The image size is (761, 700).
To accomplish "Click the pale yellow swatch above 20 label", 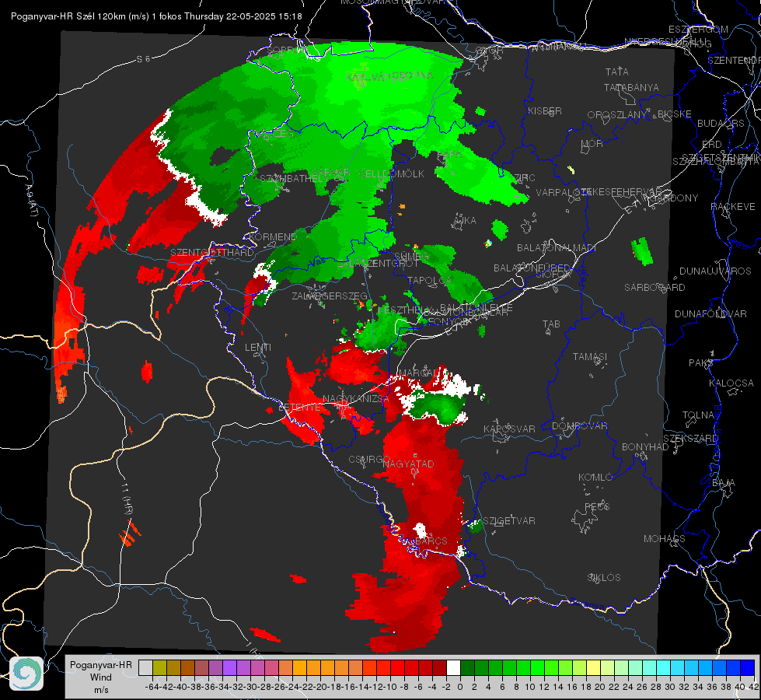I will click(594, 667).
